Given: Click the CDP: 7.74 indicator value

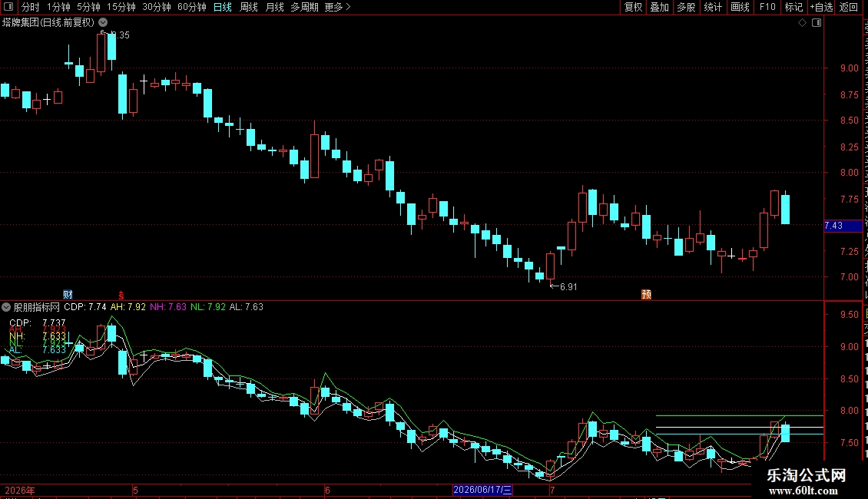Looking at the screenshot, I should [85, 307].
